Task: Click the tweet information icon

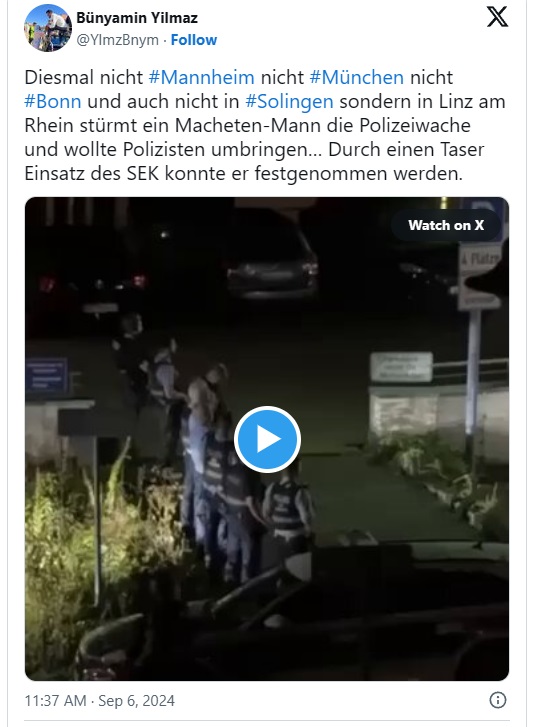Action: (497, 700)
